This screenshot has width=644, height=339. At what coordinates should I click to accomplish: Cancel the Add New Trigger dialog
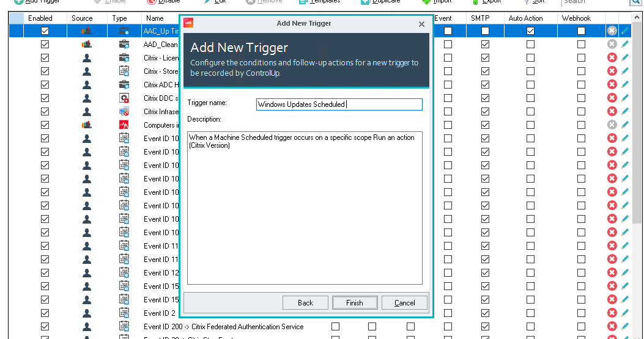pos(404,302)
